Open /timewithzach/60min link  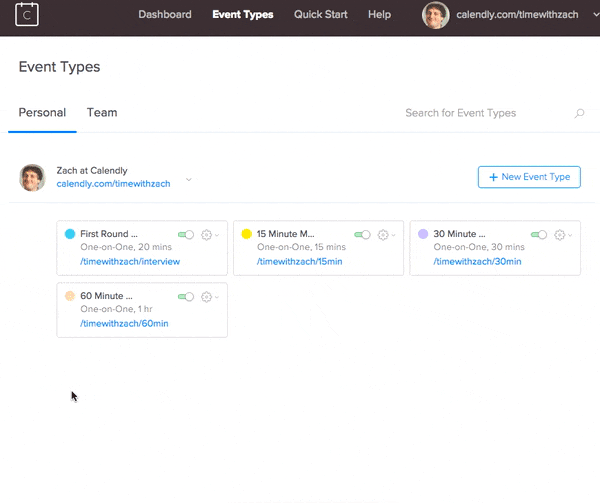point(124,323)
